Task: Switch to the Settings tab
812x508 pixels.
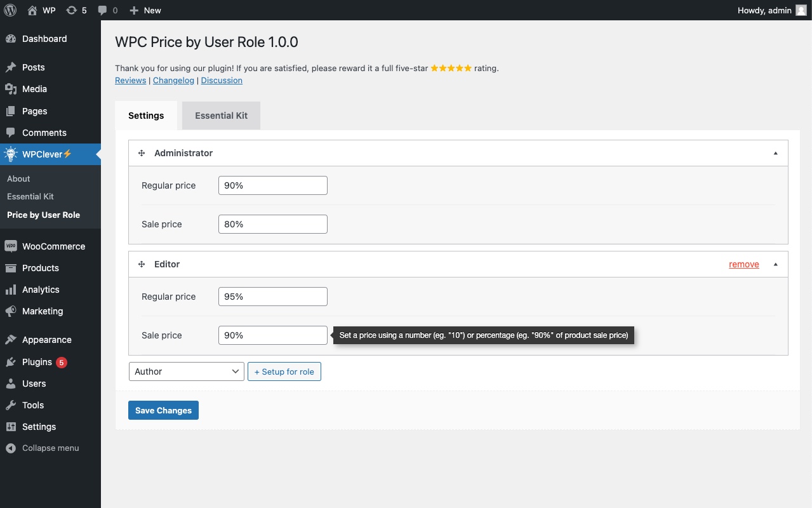Action: (x=146, y=116)
